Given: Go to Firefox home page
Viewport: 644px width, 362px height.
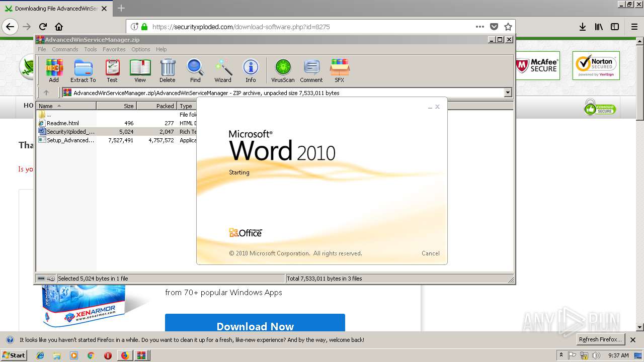Looking at the screenshot, I should point(59,27).
